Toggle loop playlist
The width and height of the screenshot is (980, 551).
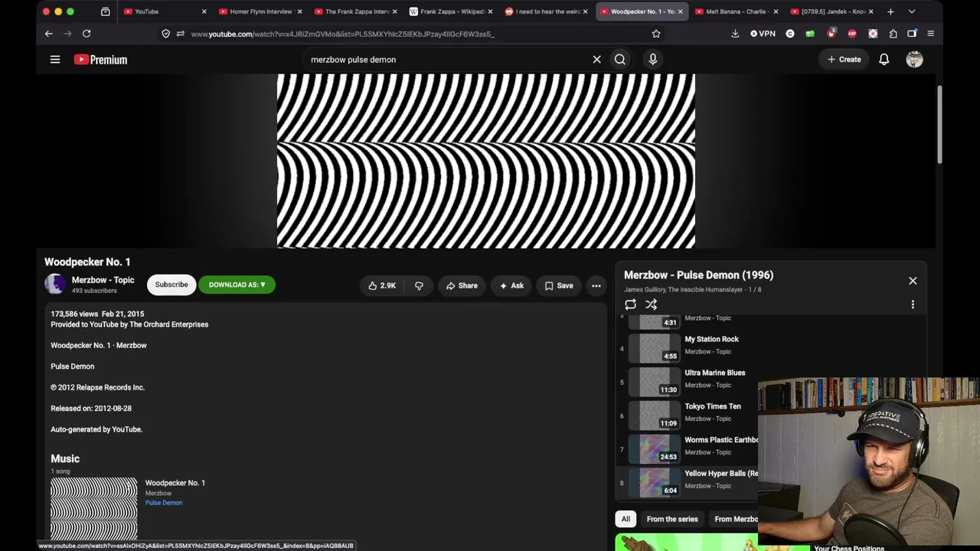click(x=630, y=305)
